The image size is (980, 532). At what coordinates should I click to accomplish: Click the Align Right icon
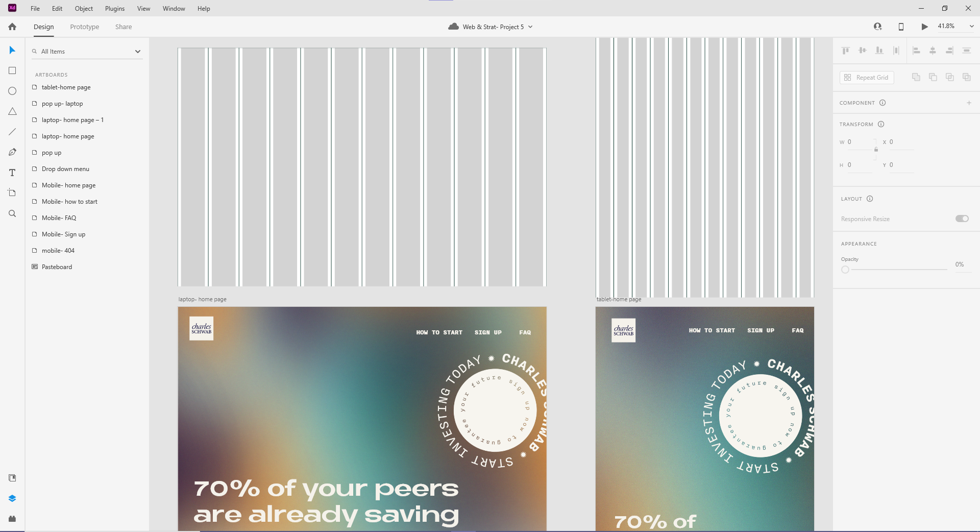pos(949,50)
